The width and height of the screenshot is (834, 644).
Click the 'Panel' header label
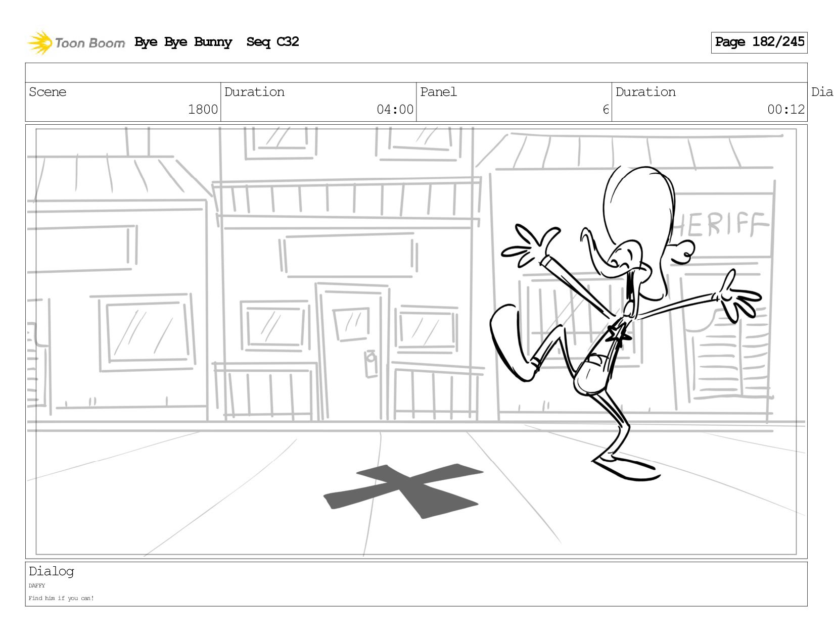click(x=438, y=92)
